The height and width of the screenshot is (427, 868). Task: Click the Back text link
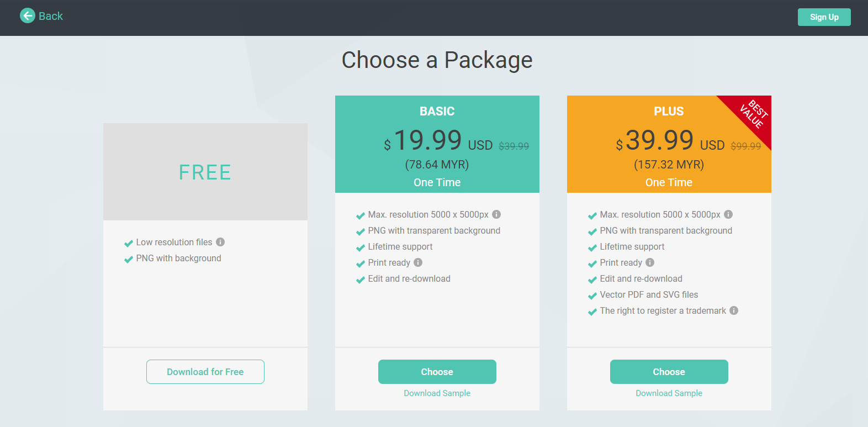click(51, 16)
